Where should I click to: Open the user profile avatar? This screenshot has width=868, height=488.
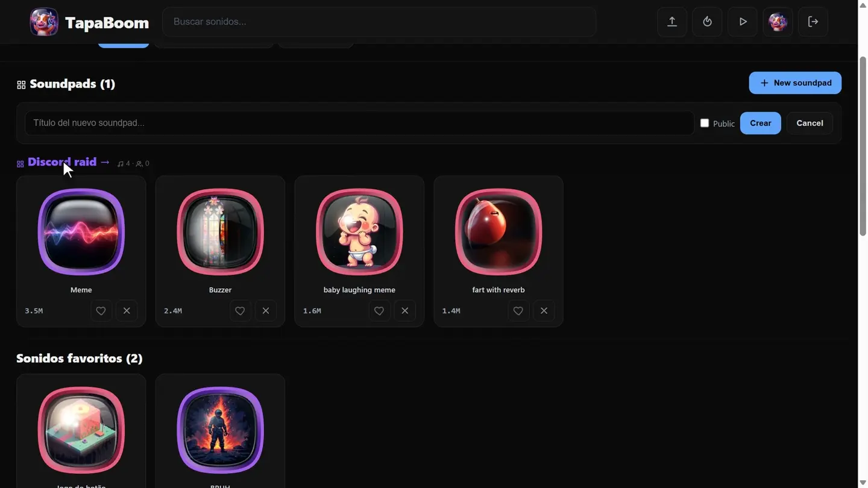tap(778, 22)
